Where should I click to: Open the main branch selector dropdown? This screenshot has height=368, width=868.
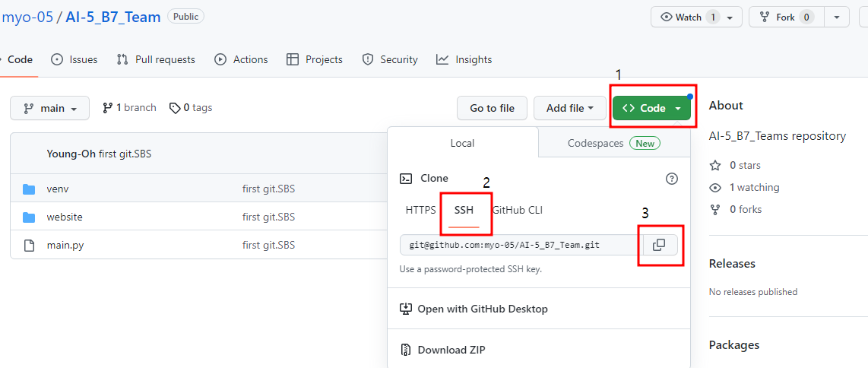pos(50,109)
